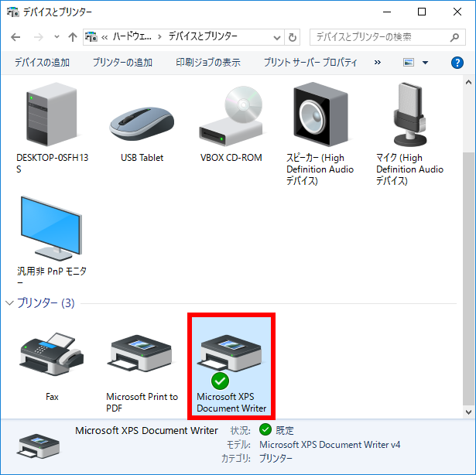The height and width of the screenshot is (475, 476).
Task: Go forward with the right arrow
Action: [38, 37]
